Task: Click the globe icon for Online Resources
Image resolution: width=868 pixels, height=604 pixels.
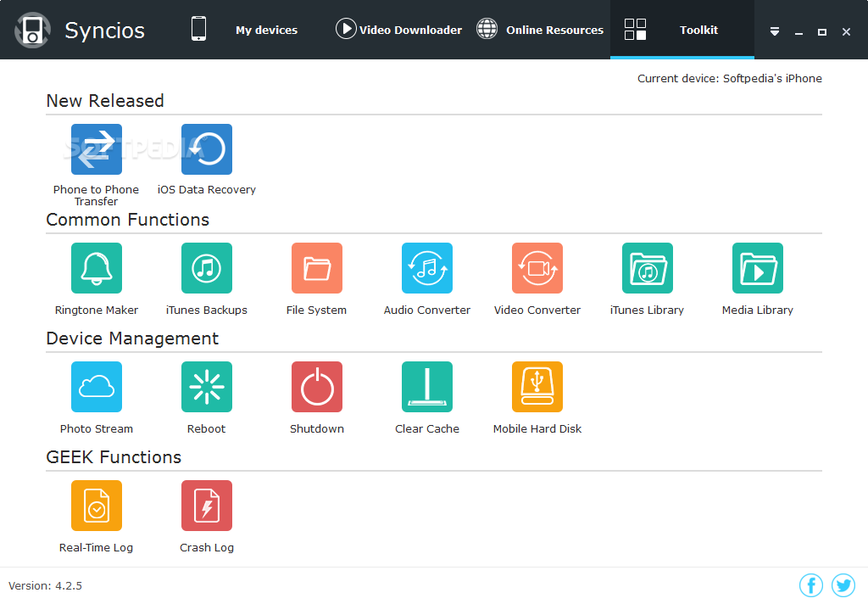Action: (x=487, y=29)
